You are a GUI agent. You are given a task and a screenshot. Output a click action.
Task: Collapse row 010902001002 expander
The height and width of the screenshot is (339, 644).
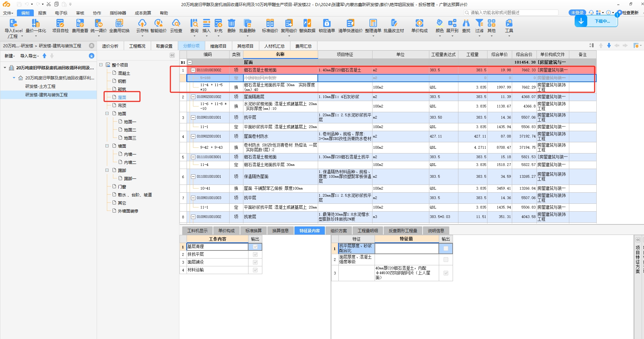[193, 97]
